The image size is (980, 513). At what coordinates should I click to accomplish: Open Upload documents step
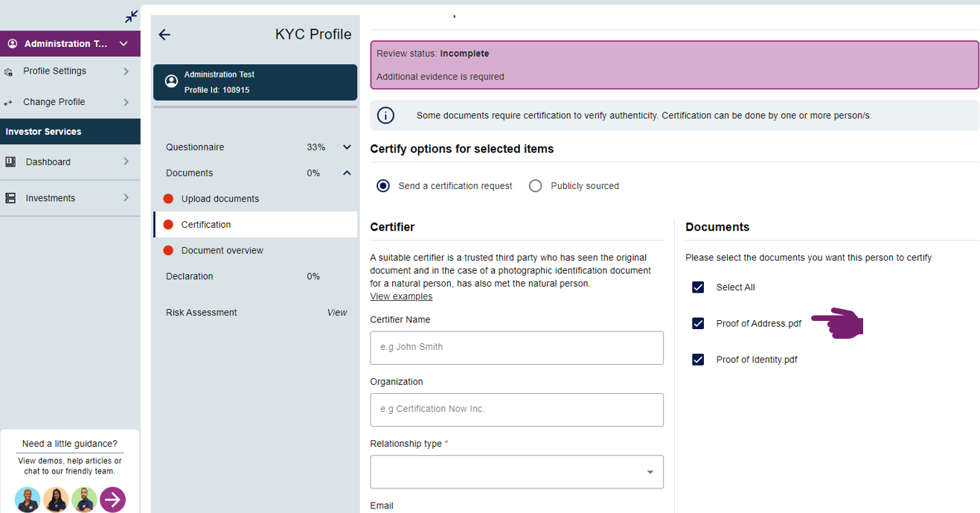pyautogui.click(x=220, y=199)
